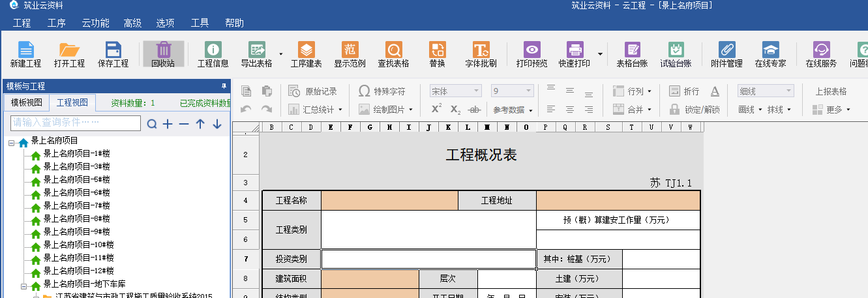Screen dimensions: 868x298
Task: Click 上报表格 report table button
Action: coord(831,91)
